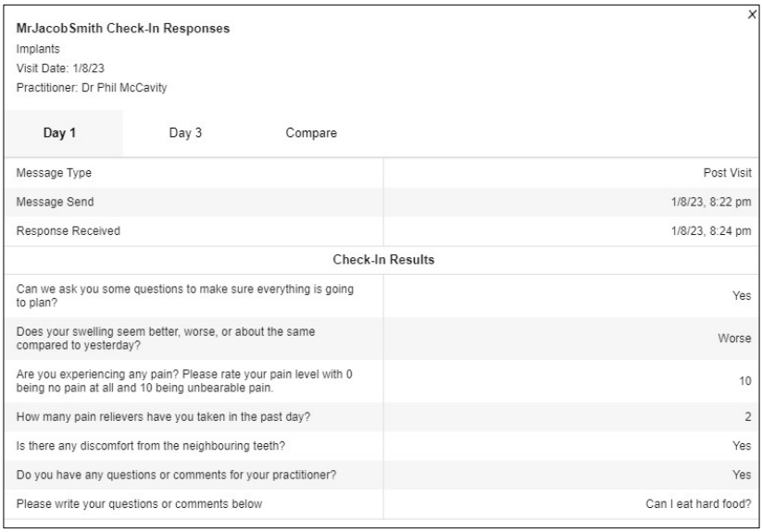Click the pain level answer 10

(x=745, y=381)
